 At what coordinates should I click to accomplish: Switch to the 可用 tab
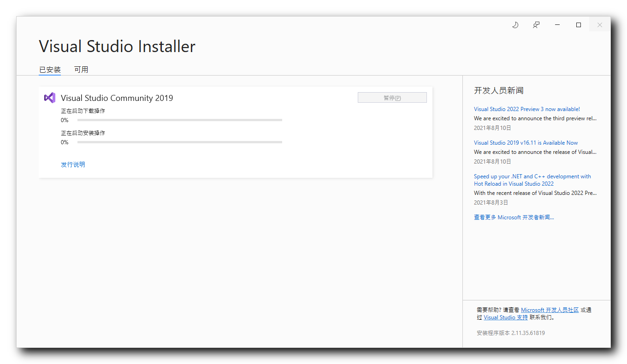81,70
